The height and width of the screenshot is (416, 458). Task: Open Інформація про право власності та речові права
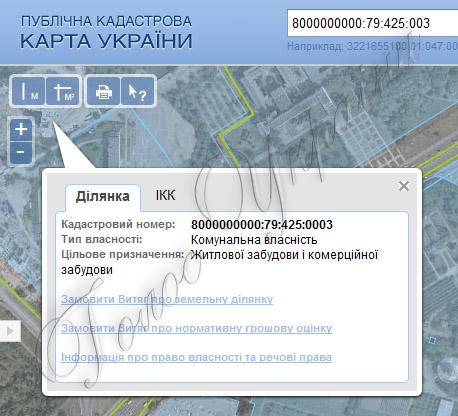coord(196,357)
